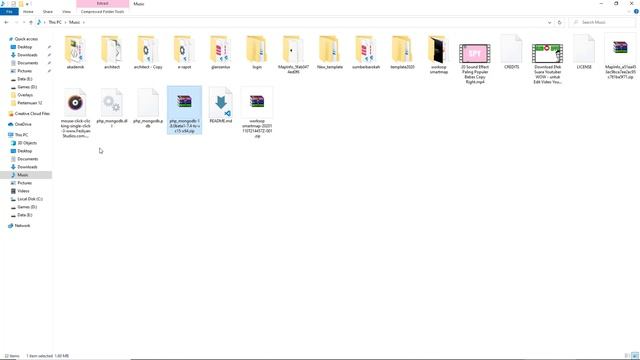Go up one folder level
The height and width of the screenshot is (360, 640).
(x=31, y=22)
